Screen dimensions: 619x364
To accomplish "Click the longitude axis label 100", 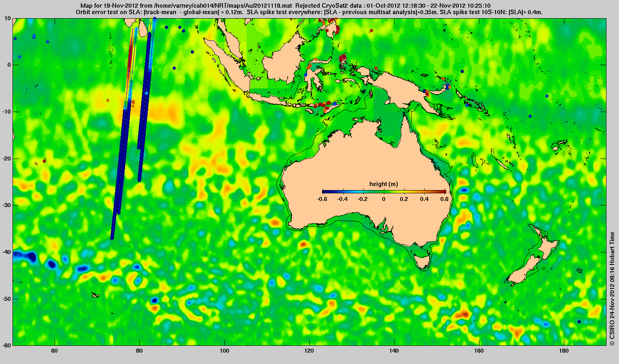I will coord(225,351).
